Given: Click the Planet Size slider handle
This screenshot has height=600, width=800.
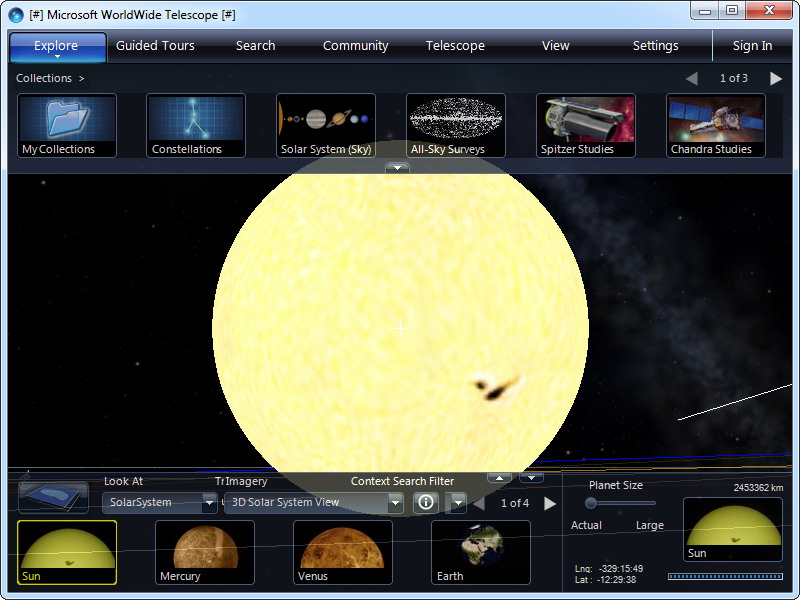Looking at the screenshot, I should coord(591,503).
